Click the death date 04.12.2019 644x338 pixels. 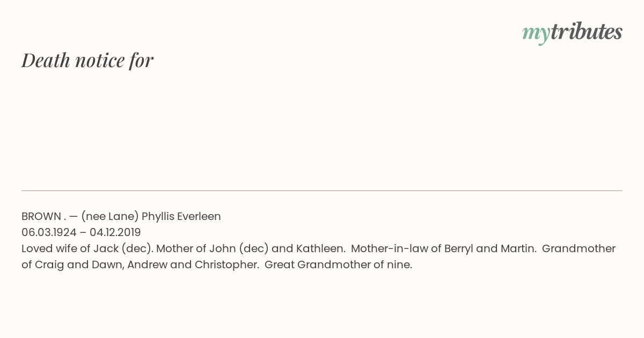(x=115, y=233)
